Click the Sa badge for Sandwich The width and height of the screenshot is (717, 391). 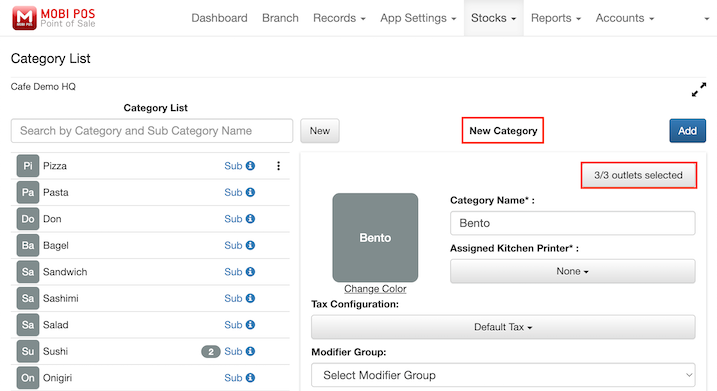pyautogui.click(x=28, y=272)
